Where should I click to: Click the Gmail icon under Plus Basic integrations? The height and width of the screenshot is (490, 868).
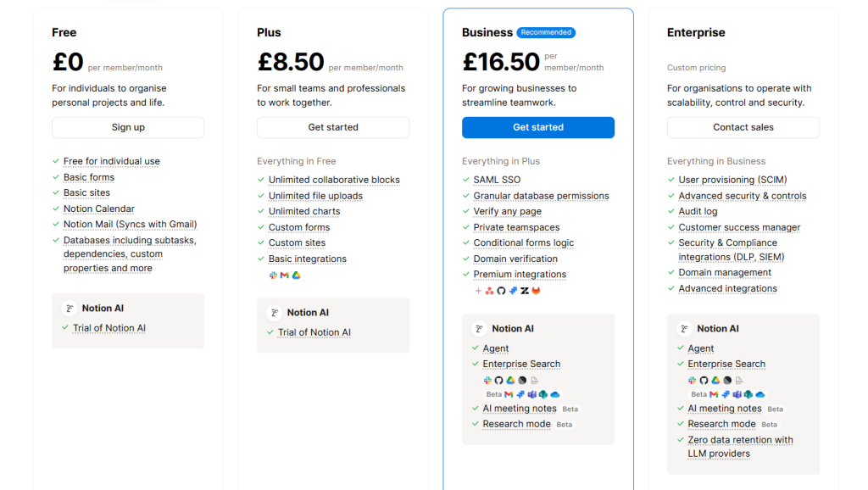click(285, 276)
